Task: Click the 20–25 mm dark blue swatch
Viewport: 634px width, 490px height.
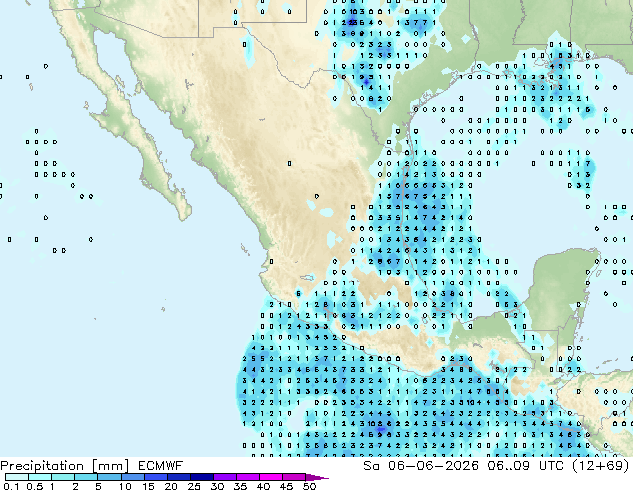Action: (178, 477)
